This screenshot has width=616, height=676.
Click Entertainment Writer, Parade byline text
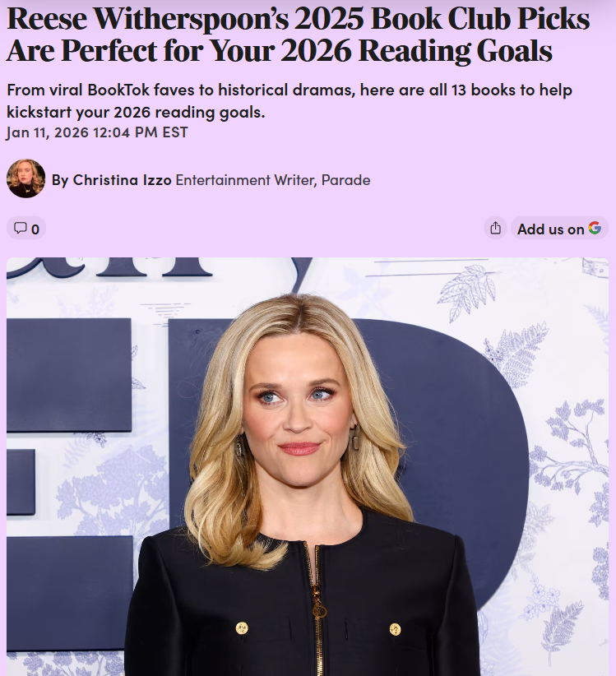pyautogui.click(x=273, y=180)
